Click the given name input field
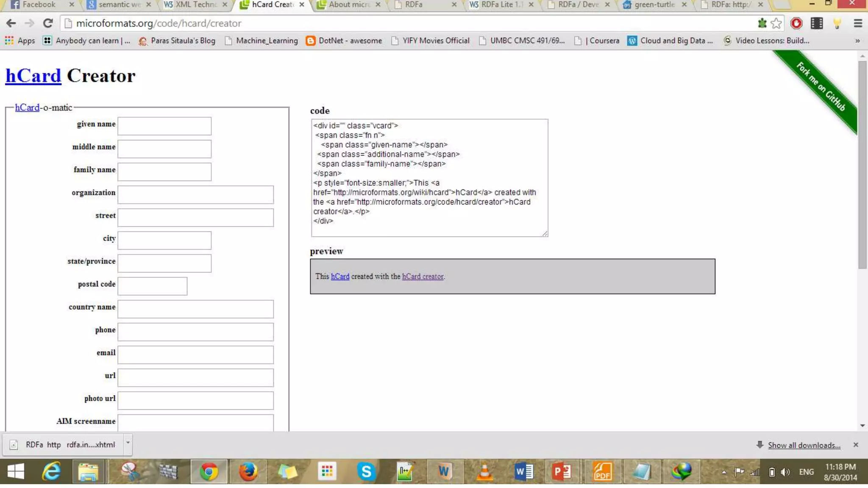868x488 pixels. pos(164,126)
